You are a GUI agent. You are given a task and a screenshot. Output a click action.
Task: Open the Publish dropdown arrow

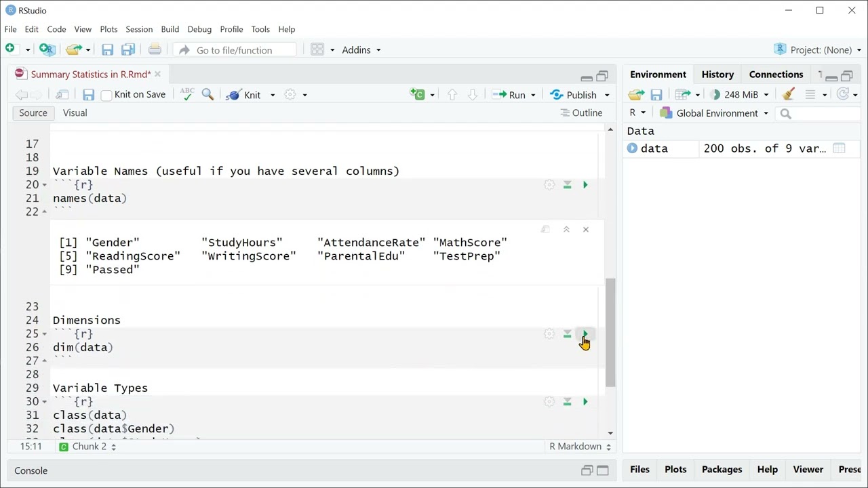607,95
